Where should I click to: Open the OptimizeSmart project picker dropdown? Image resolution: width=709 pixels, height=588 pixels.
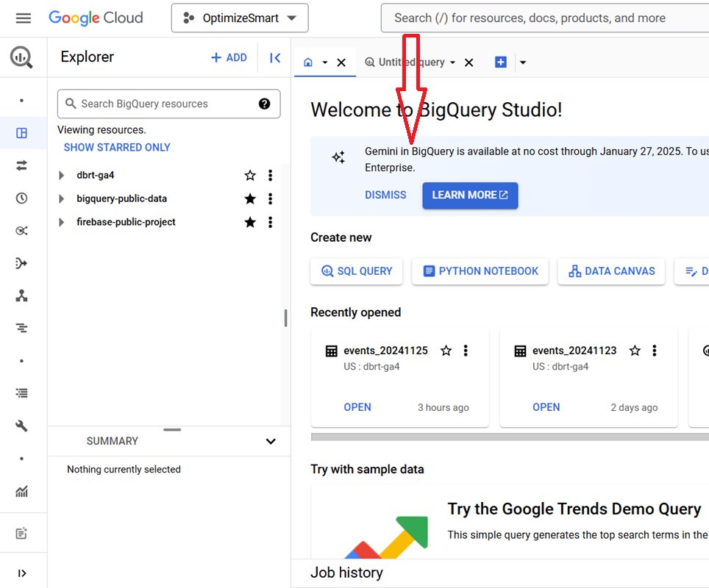click(x=239, y=18)
